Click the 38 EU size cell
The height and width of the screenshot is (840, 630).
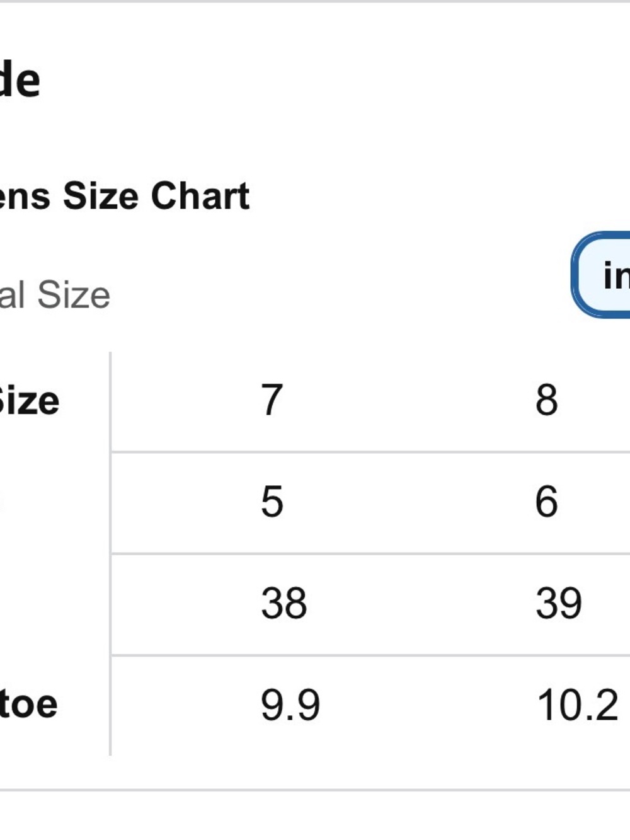pyautogui.click(x=283, y=603)
